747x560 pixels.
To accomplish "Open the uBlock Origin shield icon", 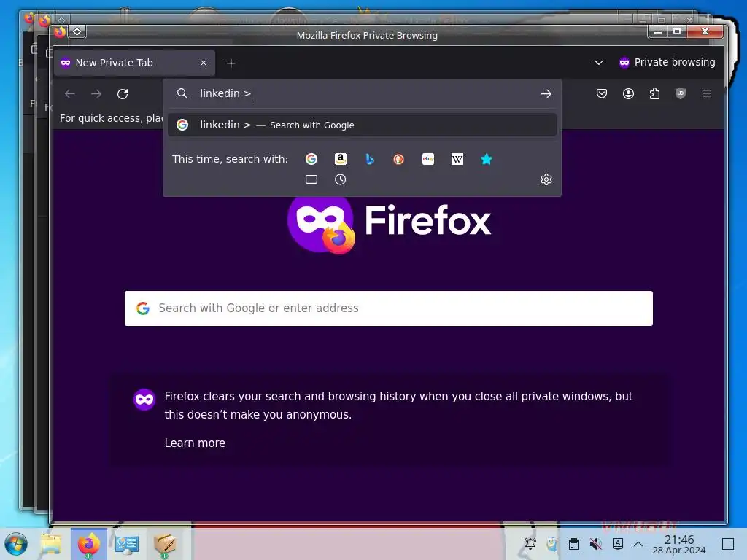I will tap(681, 93).
